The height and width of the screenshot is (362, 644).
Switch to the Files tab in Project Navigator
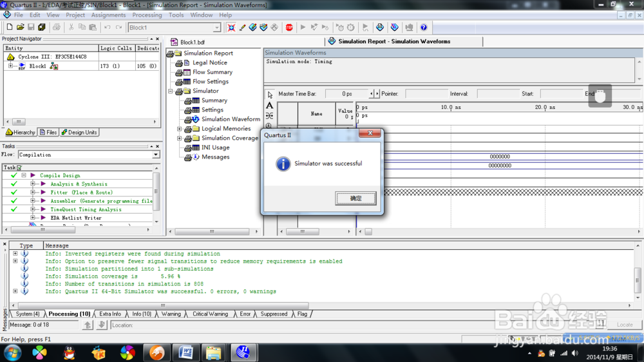(x=48, y=132)
